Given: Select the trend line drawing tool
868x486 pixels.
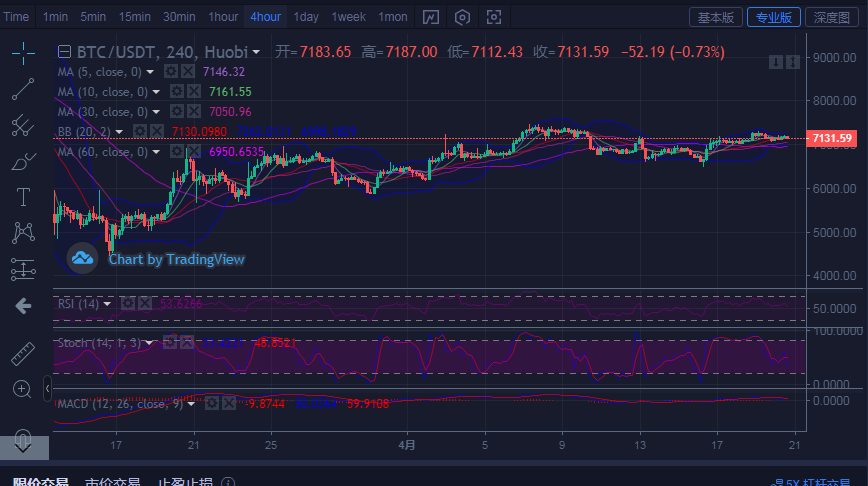Looking at the screenshot, I should click(23, 89).
